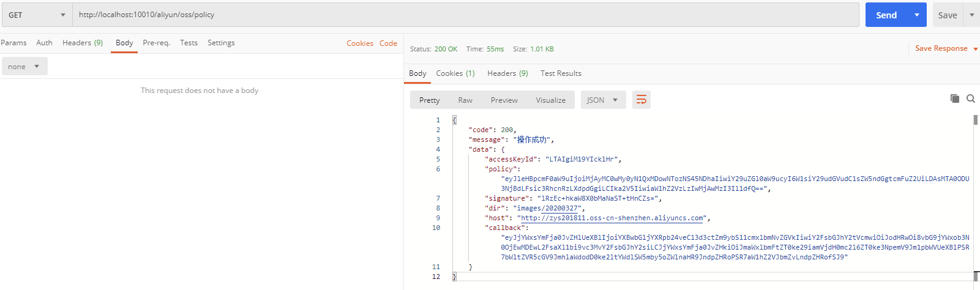Image resolution: width=980 pixels, height=290 pixels.
Task: Switch to the Params tab
Action: click(13, 43)
